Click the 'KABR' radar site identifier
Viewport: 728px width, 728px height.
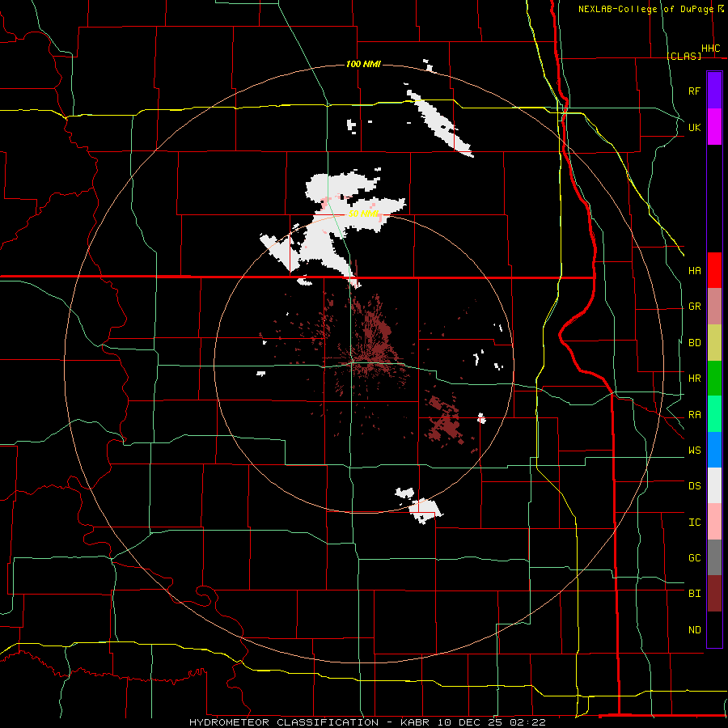(415, 722)
